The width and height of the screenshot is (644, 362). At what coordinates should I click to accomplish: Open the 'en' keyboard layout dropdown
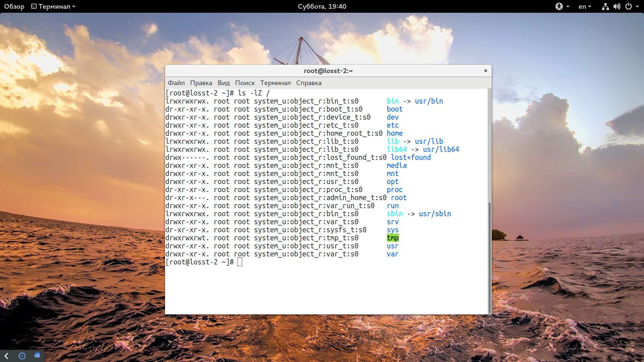click(x=585, y=6)
